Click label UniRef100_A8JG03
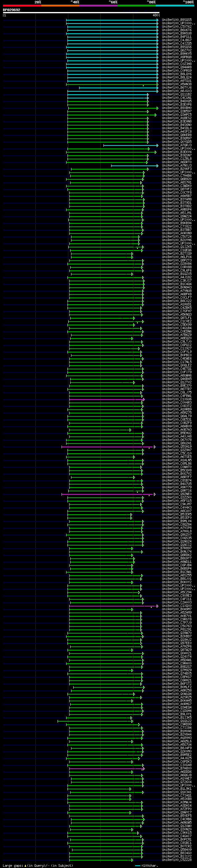The height and width of the screenshot is (868, 197). click(x=177, y=91)
